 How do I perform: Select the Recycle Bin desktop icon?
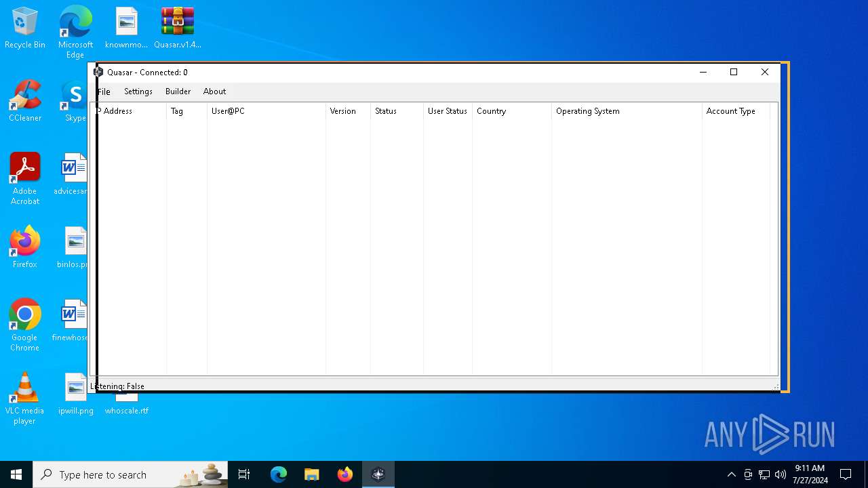[25, 28]
